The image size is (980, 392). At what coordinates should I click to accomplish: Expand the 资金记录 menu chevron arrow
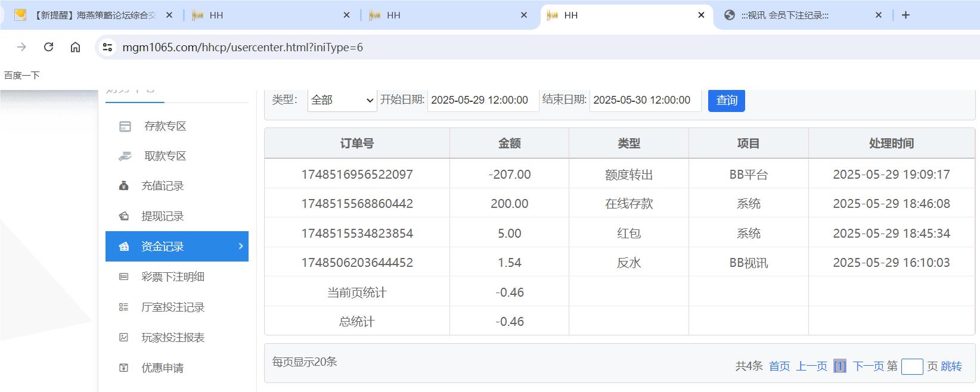click(241, 246)
